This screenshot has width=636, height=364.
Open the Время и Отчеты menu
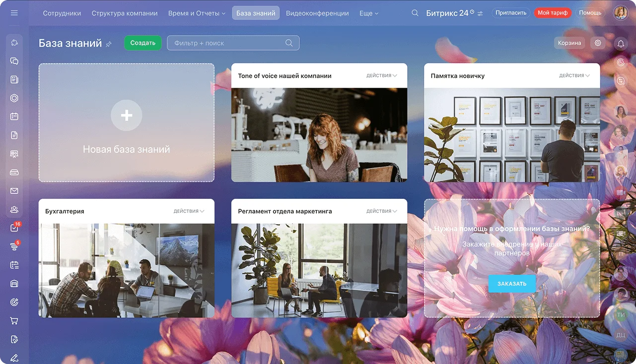197,13
